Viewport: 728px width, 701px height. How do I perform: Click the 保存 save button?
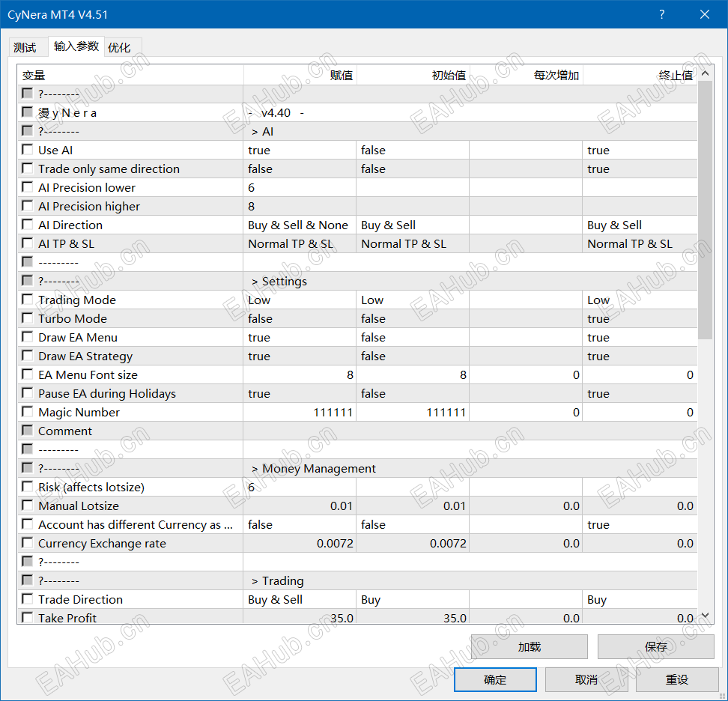(655, 646)
